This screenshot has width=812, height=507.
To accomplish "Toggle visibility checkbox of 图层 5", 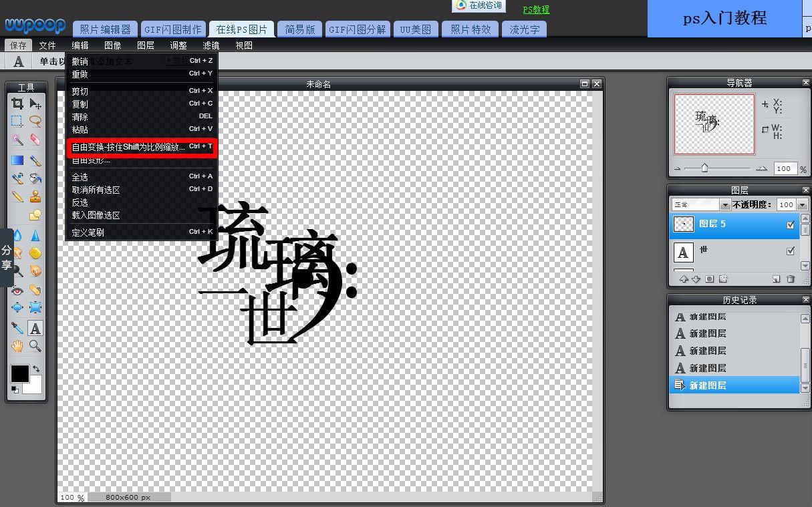I will [790, 224].
